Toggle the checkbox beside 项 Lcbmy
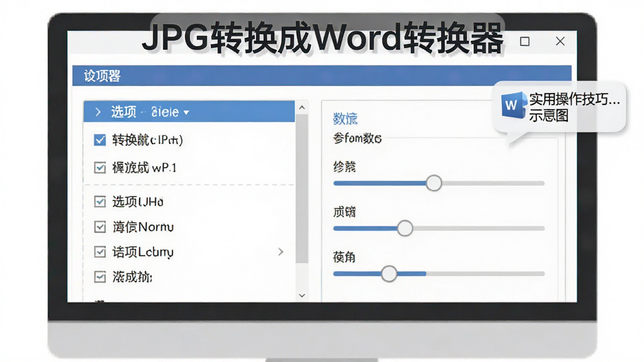The height and width of the screenshot is (362, 644). [x=100, y=251]
